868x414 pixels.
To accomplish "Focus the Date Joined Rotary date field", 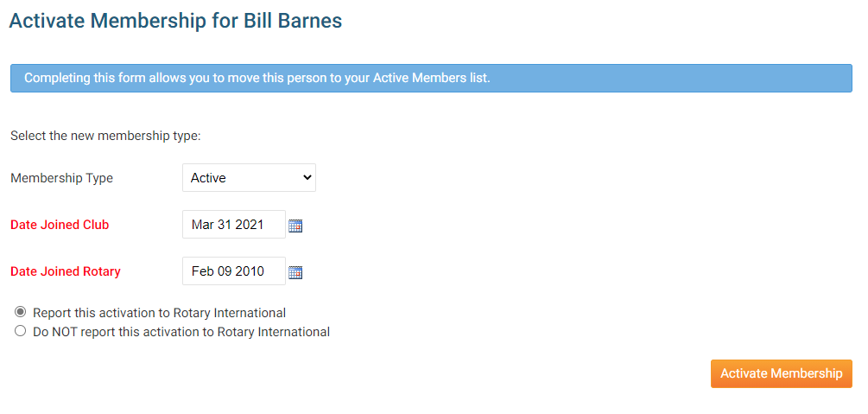I will click(233, 271).
